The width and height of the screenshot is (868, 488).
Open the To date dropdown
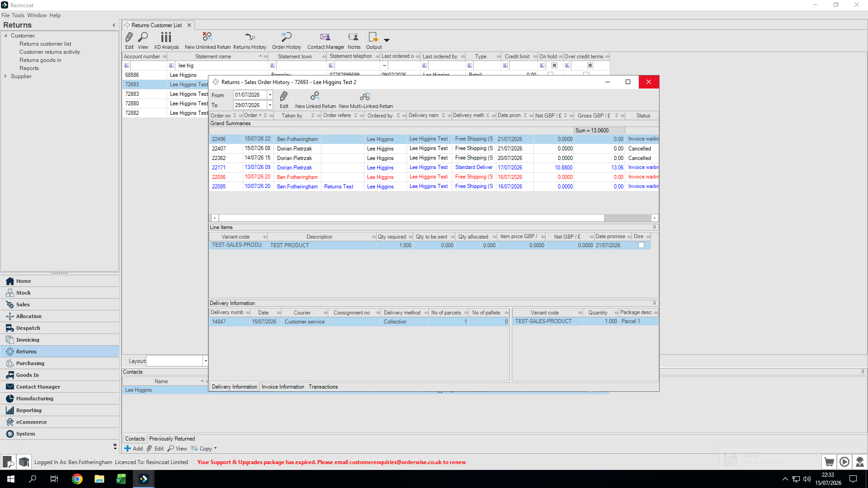(270, 105)
